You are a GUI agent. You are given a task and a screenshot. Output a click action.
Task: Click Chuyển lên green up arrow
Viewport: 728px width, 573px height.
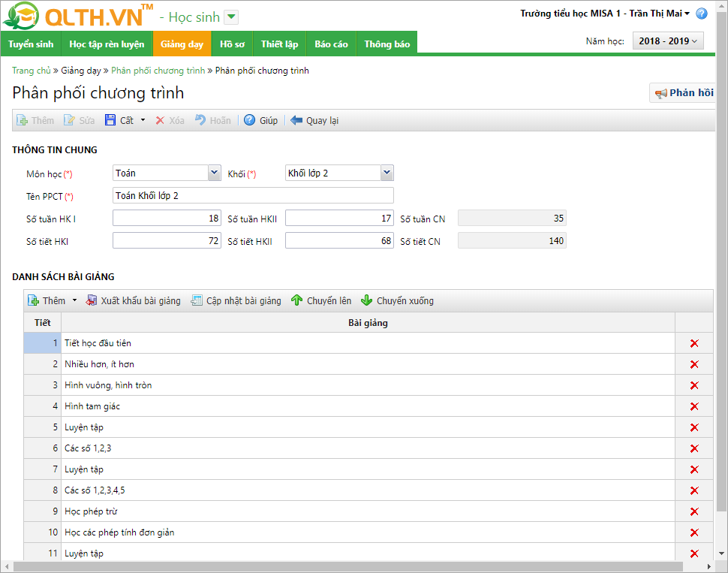[296, 300]
